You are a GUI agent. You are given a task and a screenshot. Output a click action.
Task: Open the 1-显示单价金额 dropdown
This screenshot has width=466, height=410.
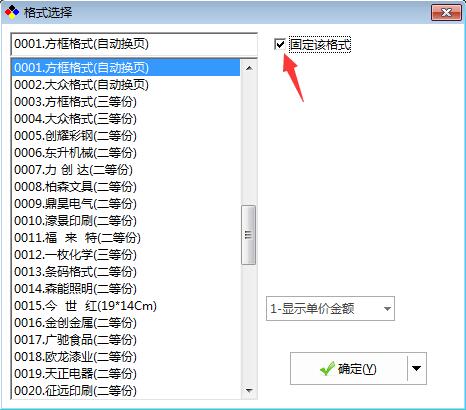(330, 309)
